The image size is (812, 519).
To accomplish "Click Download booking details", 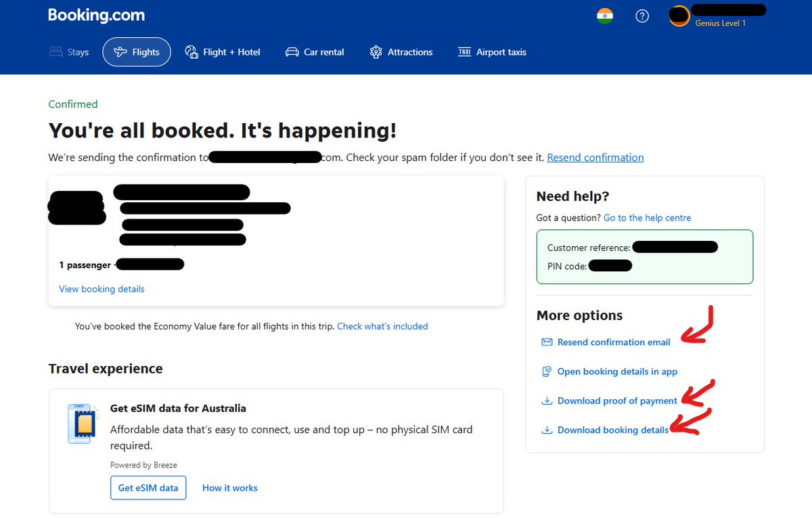I will 606,430.
